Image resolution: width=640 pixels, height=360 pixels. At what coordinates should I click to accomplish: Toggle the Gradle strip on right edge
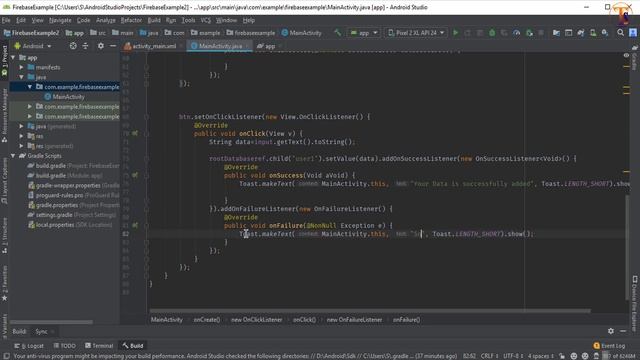635,58
